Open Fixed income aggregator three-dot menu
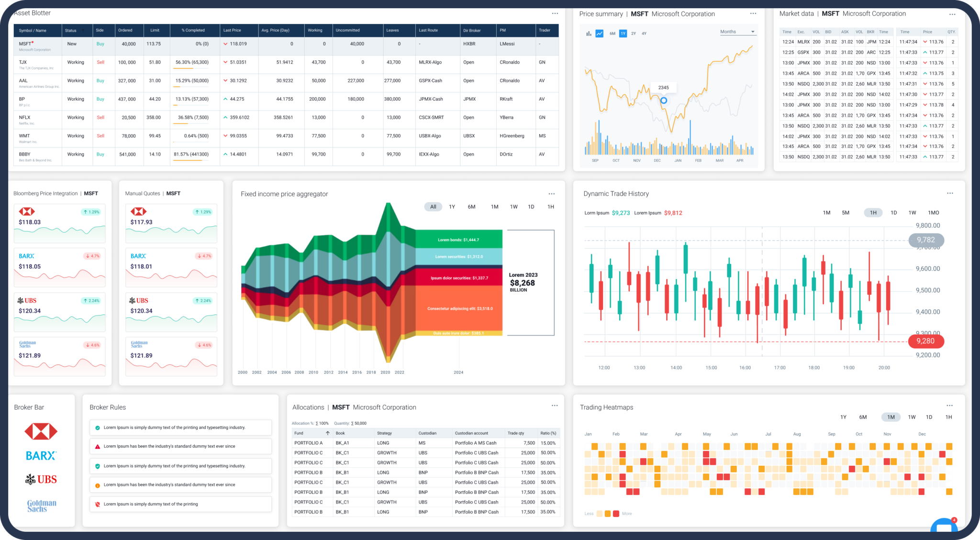 (552, 194)
